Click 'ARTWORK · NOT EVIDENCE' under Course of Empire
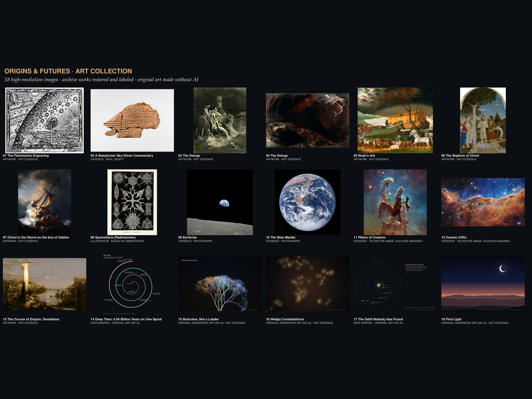 [x=21, y=323]
